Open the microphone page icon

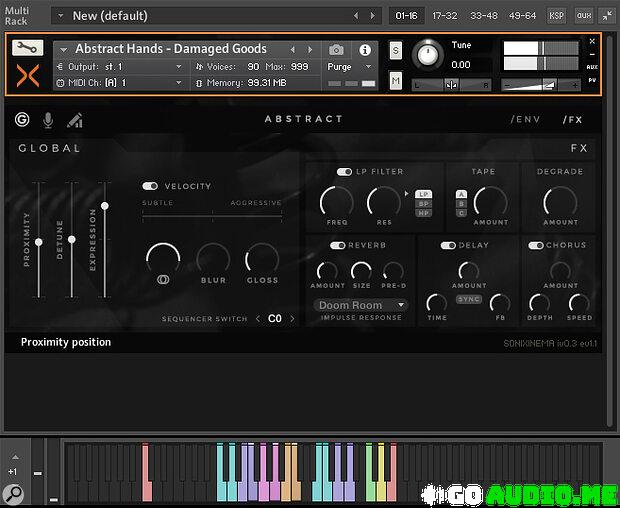tap(48, 121)
